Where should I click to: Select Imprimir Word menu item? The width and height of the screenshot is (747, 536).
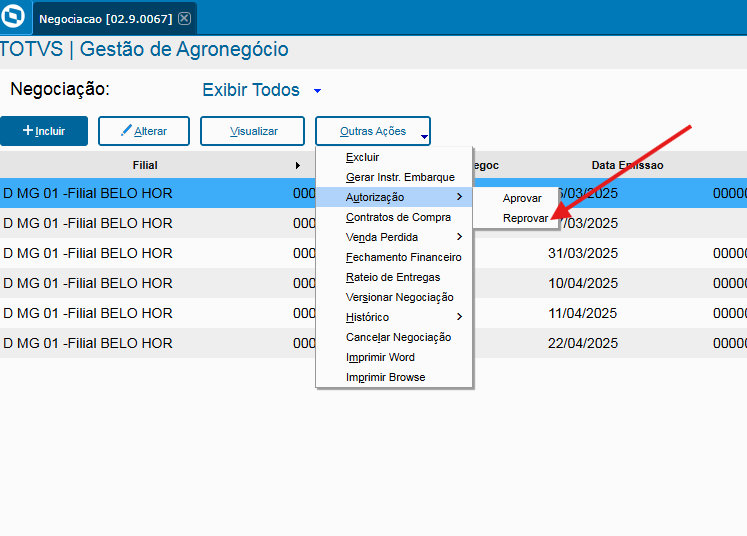click(x=394, y=357)
